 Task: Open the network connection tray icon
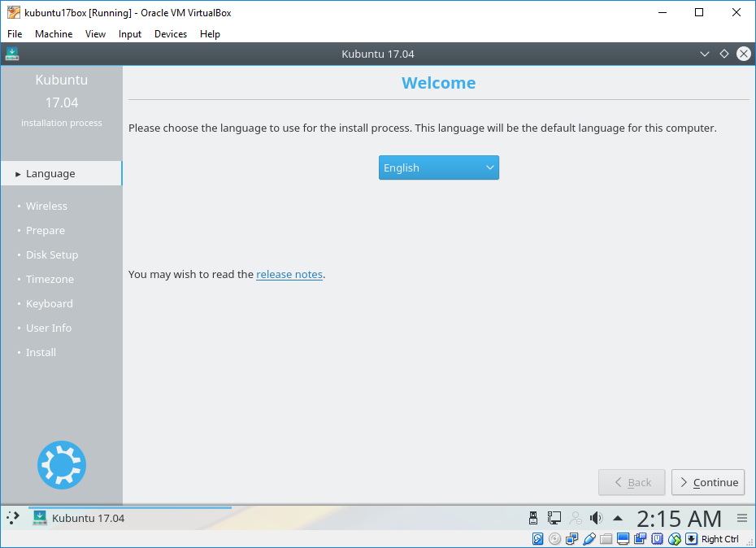point(554,518)
